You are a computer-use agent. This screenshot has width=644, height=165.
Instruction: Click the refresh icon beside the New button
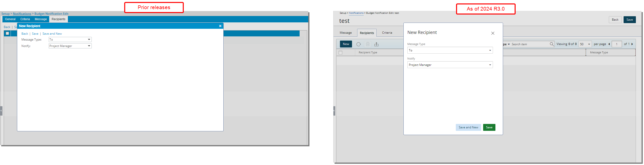pos(358,44)
